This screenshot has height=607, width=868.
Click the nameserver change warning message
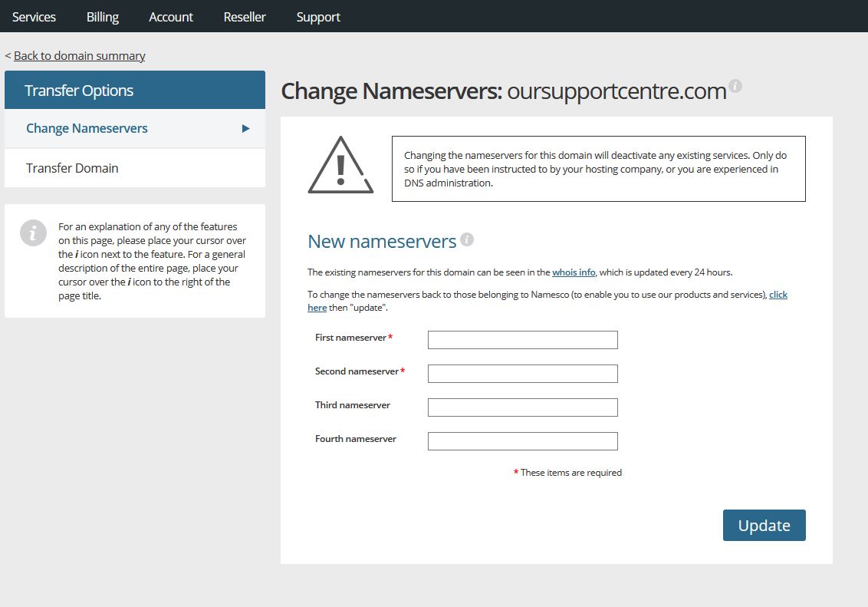(598, 169)
